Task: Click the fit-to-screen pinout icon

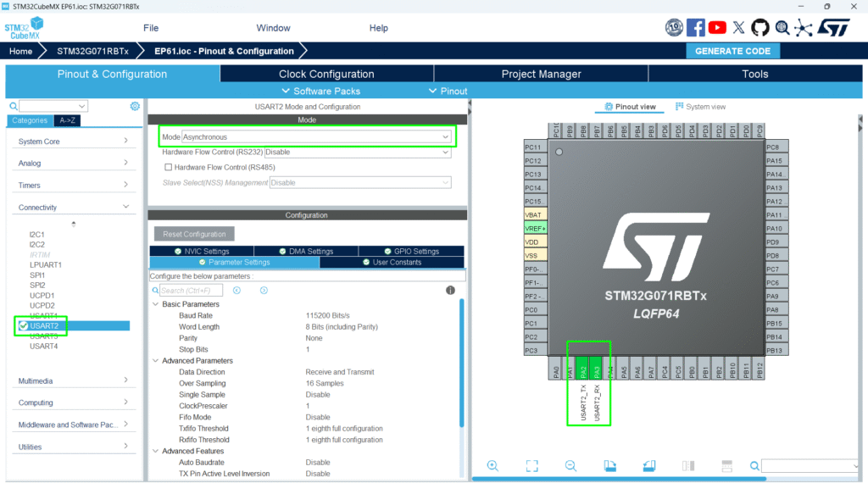Action: pyautogui.click(x=531, y=465)
